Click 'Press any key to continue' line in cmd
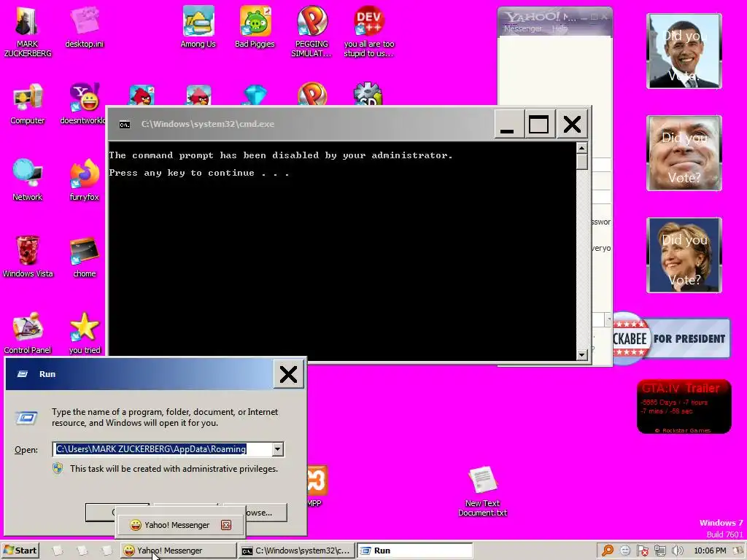Image resolution: width=747 pixels, height=560 pixels. point(198,173)
